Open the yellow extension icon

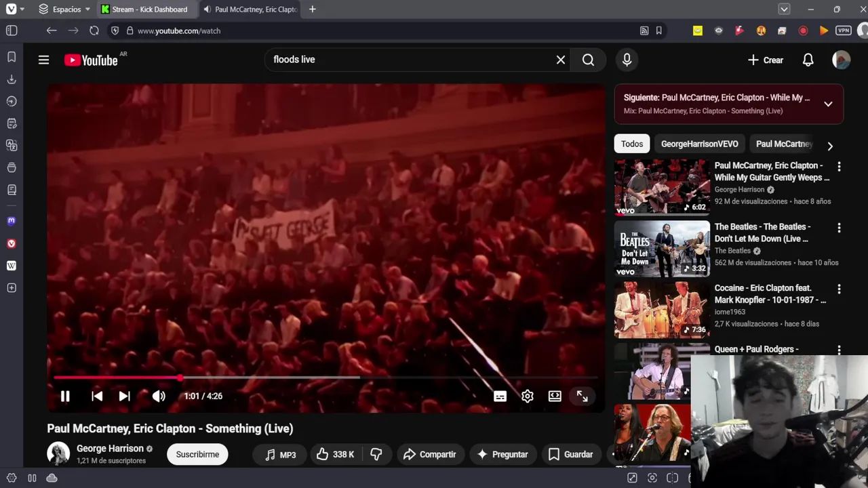point(698,30)
